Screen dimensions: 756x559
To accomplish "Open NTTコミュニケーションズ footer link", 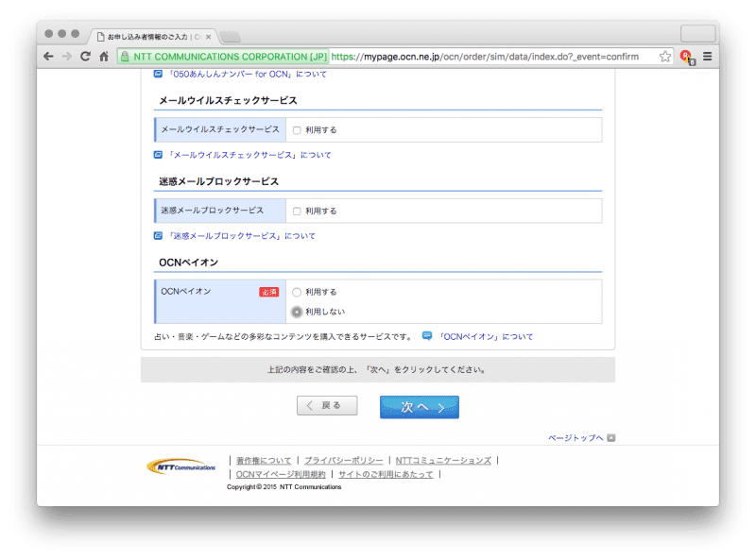I will tap(443, 461).
